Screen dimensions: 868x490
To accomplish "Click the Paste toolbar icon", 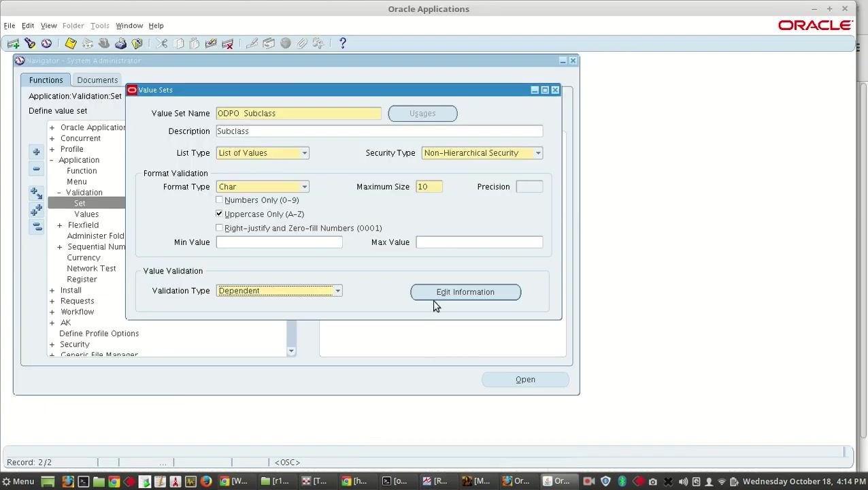I will (x=195, y=44).
